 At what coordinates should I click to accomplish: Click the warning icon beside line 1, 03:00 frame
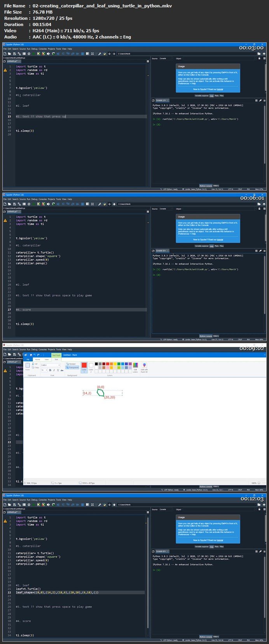pos(5,70)
